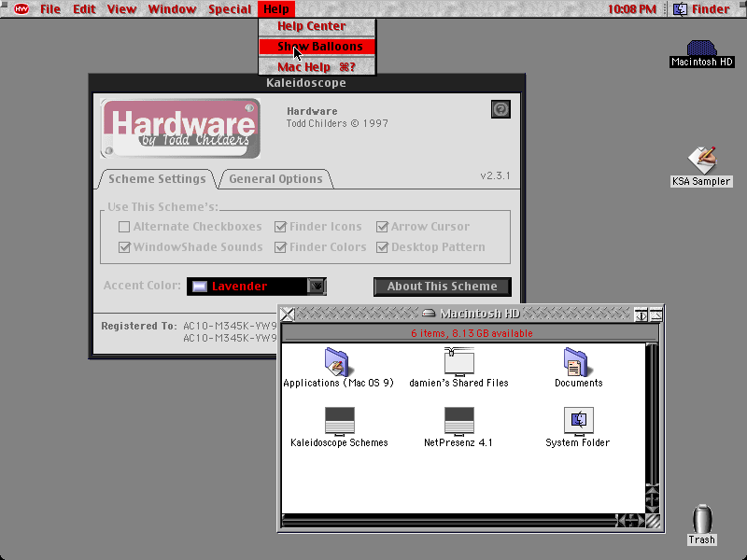Viewport: 747px width, 560px height.
Task: Select the Documents folder icon
Action: [x=578, y=361]
